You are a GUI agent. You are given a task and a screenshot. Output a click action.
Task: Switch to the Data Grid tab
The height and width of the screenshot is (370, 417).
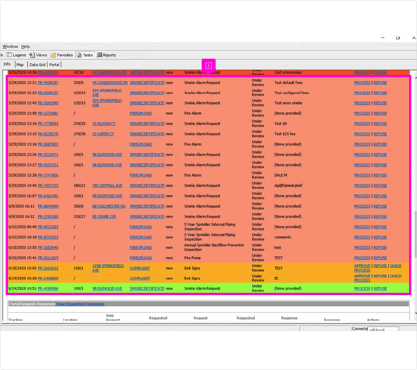(37, 65)
